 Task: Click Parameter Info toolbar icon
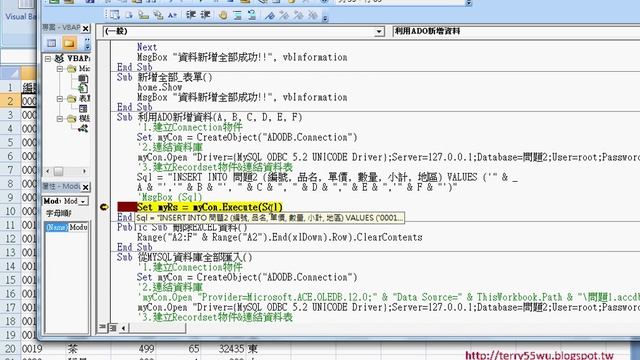tap(158, 15)
